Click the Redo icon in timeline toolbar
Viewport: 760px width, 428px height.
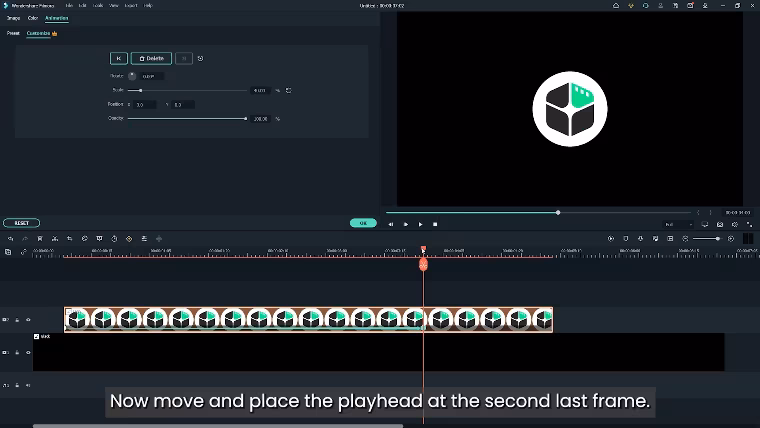25,238
